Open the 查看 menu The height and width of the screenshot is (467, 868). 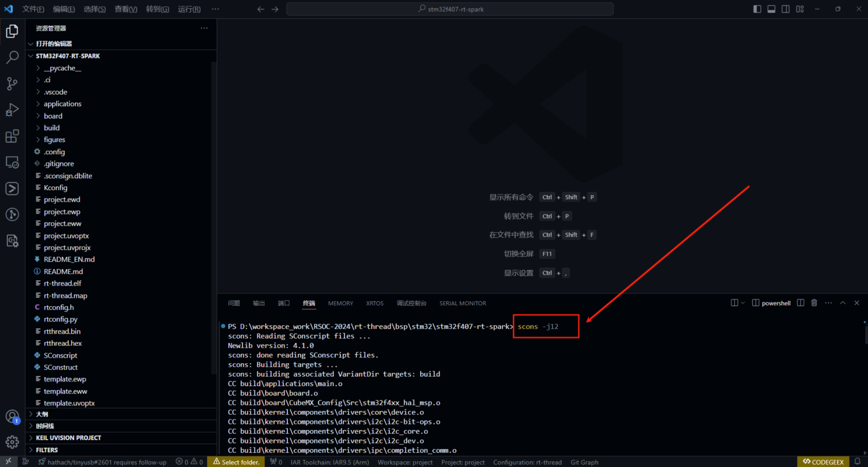coord(125,9)
